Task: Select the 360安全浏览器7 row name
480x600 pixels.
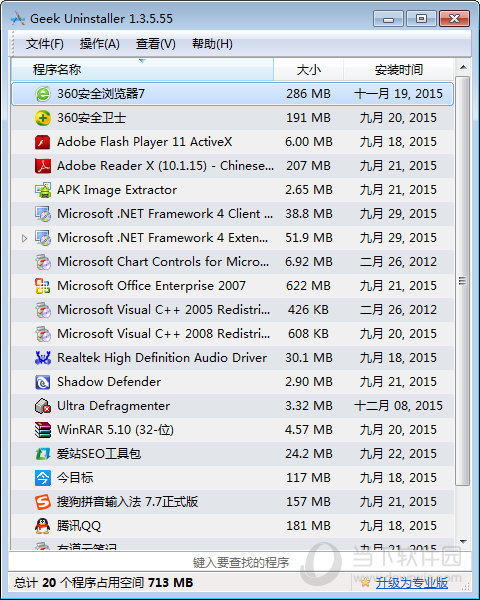Action: point(101,94)
